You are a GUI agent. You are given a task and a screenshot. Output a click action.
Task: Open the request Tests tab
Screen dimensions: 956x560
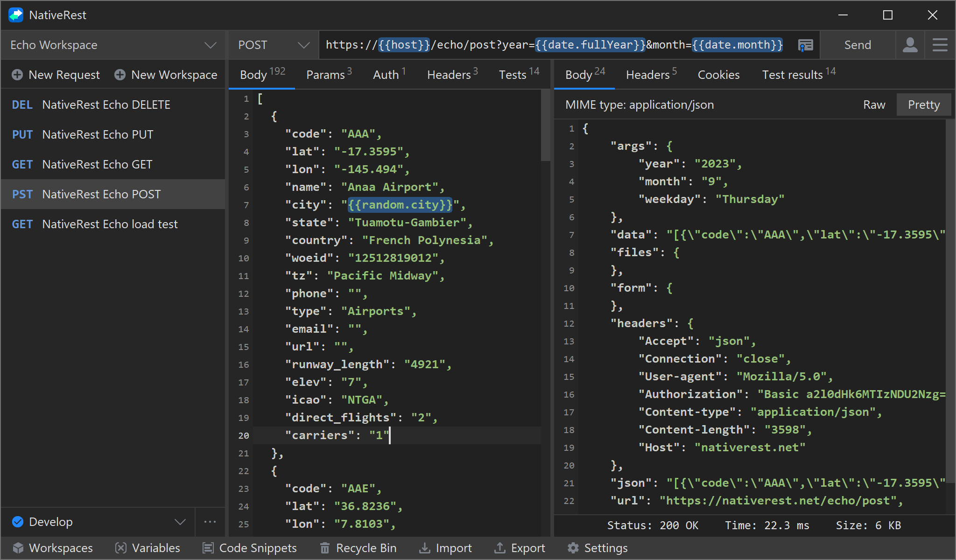[519, 74]
